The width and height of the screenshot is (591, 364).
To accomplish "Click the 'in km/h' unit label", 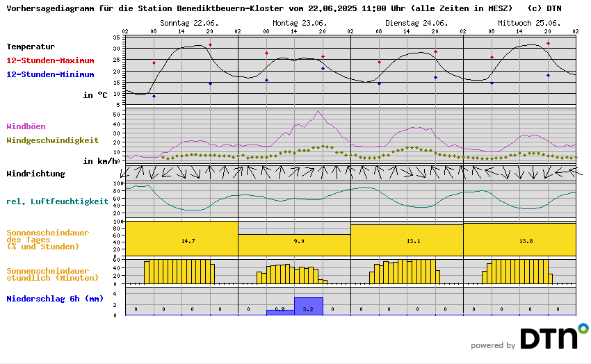I will [100, 161].
